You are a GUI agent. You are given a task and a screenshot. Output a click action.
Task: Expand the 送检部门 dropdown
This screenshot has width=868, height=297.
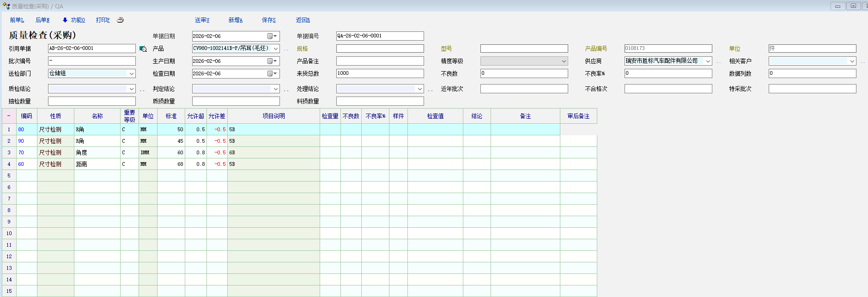point(132,73)
